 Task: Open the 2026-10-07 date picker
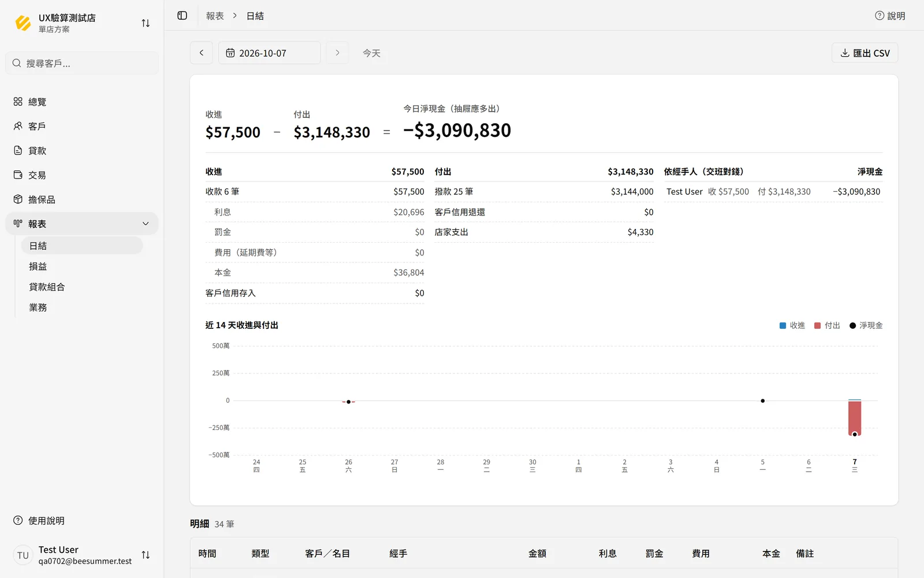[269, 53]
